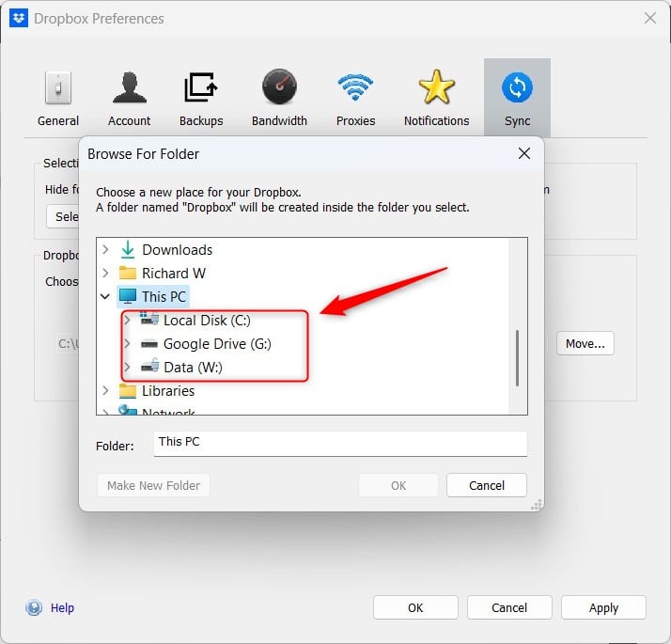Close the Browse For Folder dialog
The width and height of the screenshot is (671, 644).
pyautogui.click(x=524, y=153)
